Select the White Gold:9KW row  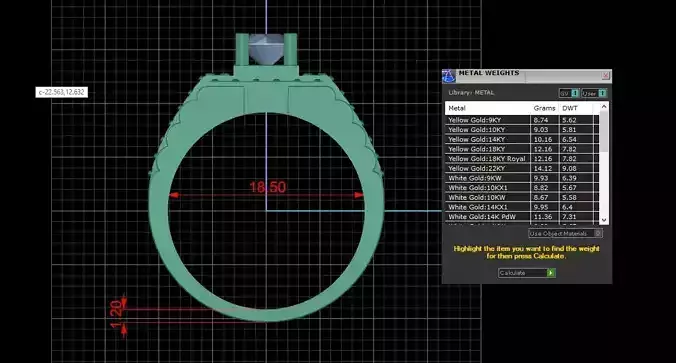click(x=522, y=178)
